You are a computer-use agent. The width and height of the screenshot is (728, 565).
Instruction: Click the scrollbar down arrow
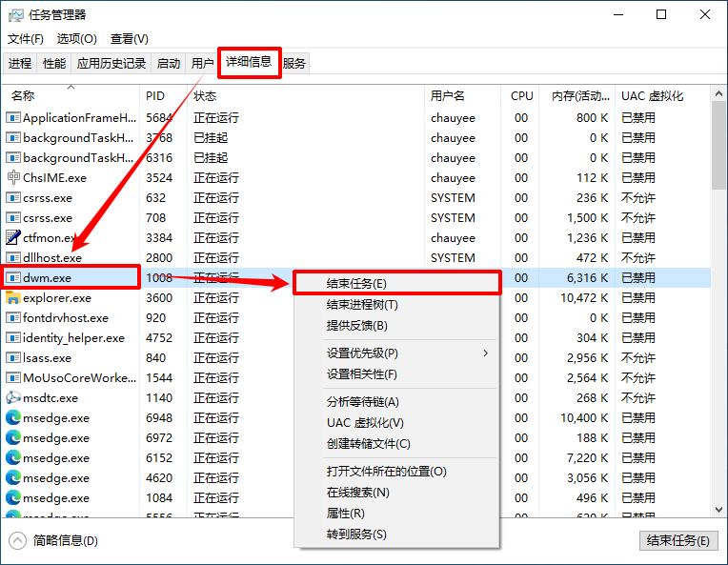pyautogui.click(x=718, y=510)
